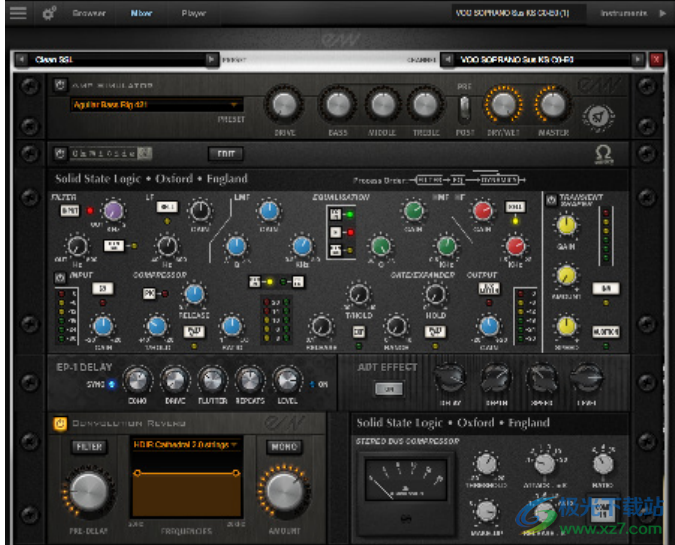This screenshot has height=545, width=675.
Task: Click the play arrow beside Instruments
Action: click(x=662, y=13)
